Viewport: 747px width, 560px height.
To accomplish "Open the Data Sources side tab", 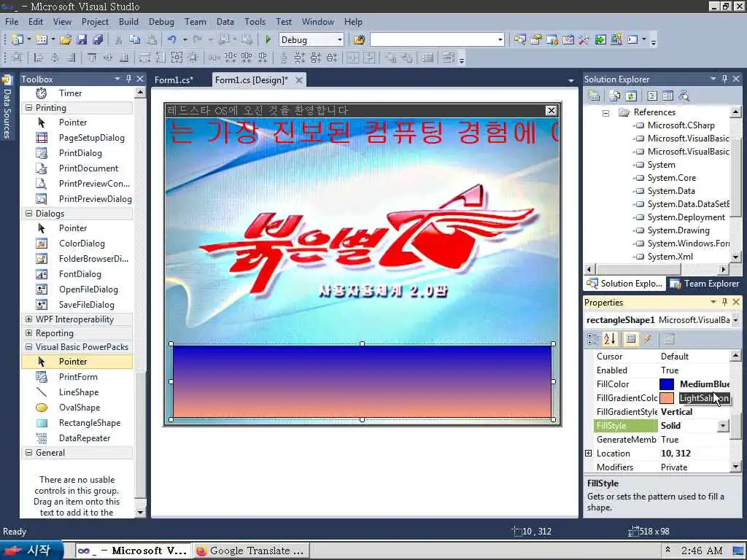I will 7,107.
